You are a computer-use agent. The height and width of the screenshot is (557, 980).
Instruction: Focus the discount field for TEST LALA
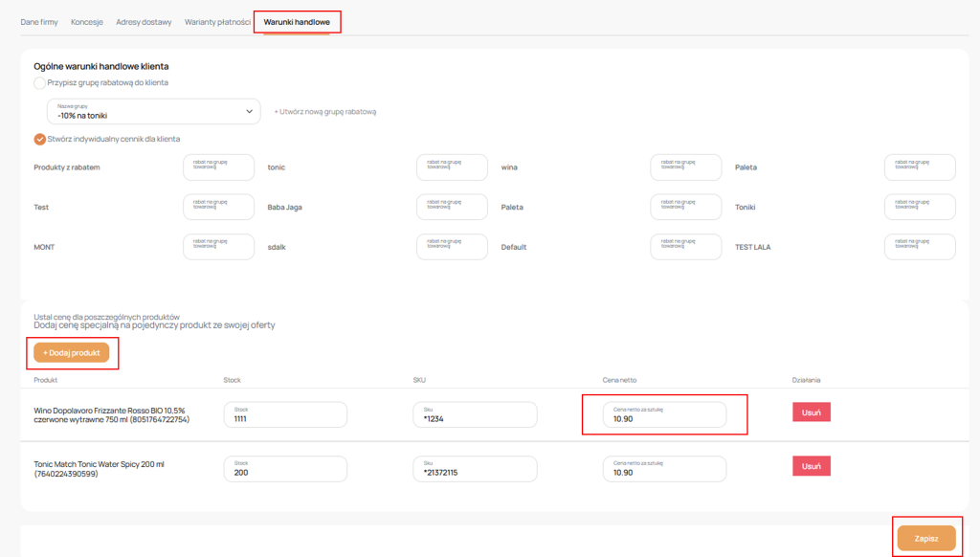tap(919, 247)
